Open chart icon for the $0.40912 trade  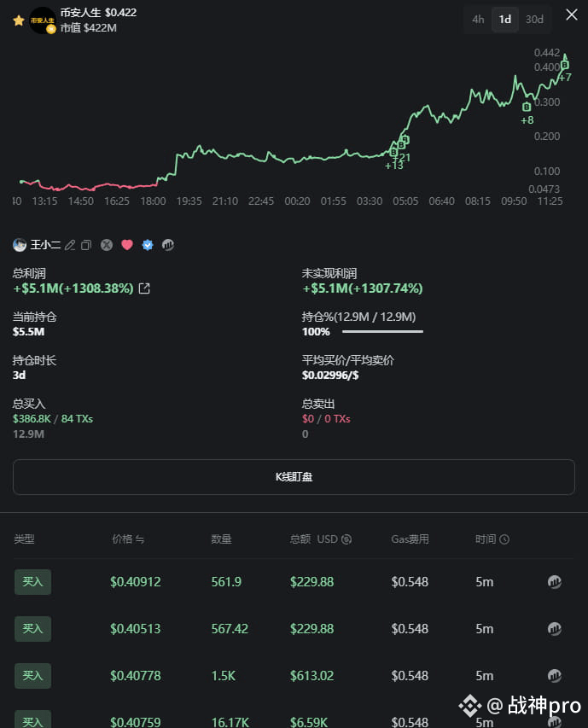tap(555, 582)
